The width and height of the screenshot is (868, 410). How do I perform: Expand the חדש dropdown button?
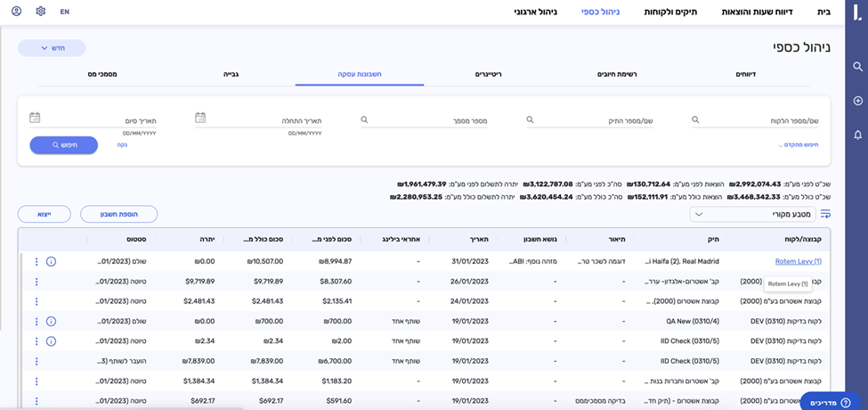(x=52, y=48)
